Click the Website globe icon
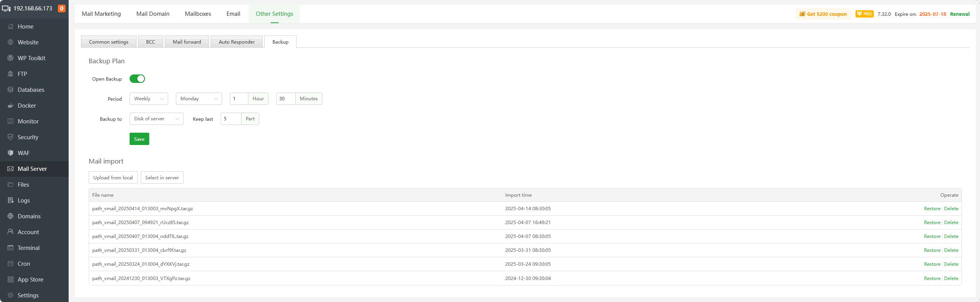Image resolution: width=980 pixels, height=302 pixels. click(x=10, y=42)
